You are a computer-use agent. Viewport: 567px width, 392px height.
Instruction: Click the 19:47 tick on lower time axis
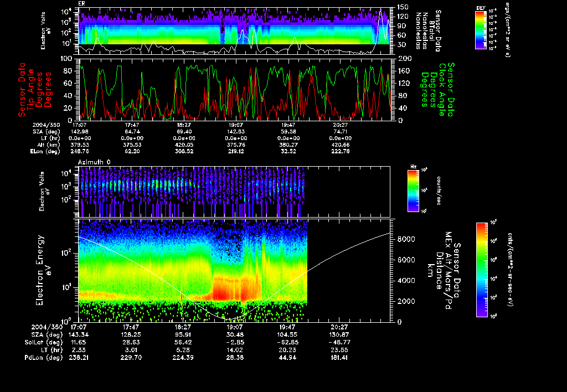tap(286, 327)
